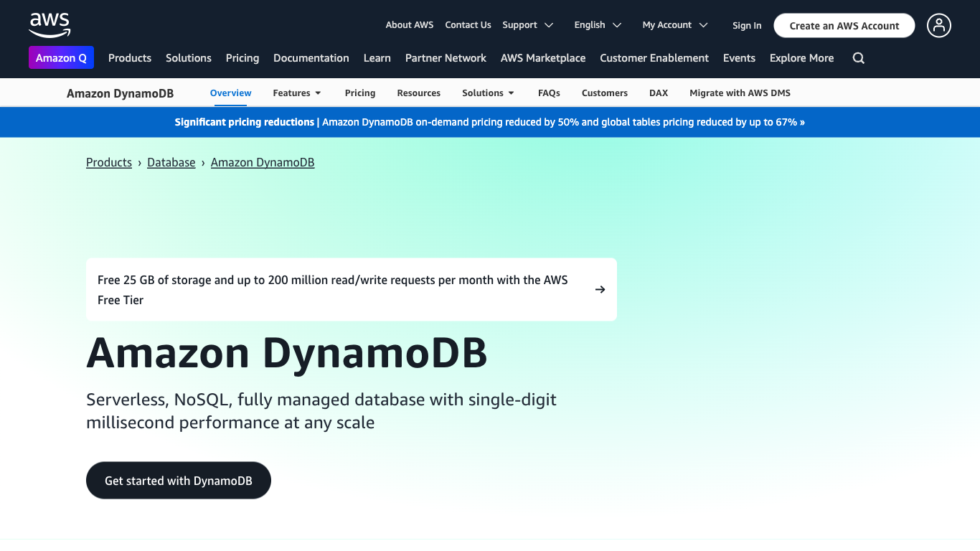Click Get started with DynamoDB button
This screenshot has height=551, width=980.
[x=179, y=481]
